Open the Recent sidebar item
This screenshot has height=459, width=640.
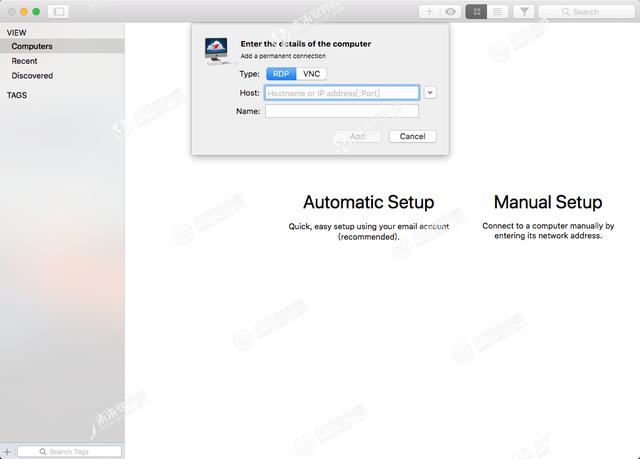point(25,61)
